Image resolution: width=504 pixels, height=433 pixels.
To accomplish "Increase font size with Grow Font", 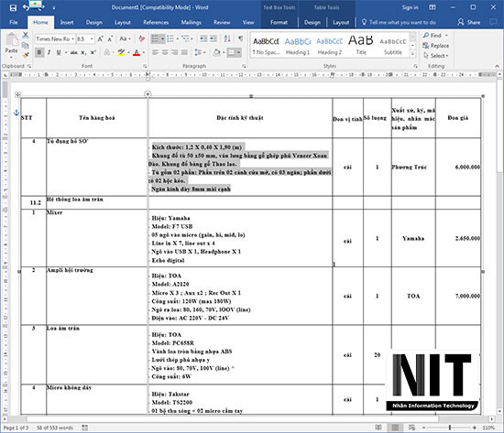I will (x=100, y=38).
